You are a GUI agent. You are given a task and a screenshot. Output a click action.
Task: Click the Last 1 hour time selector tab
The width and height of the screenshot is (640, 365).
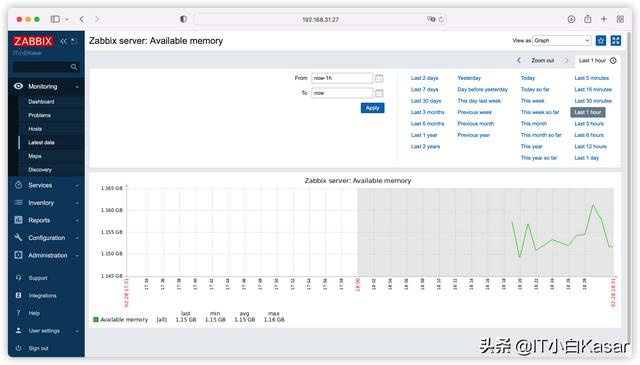598,60
